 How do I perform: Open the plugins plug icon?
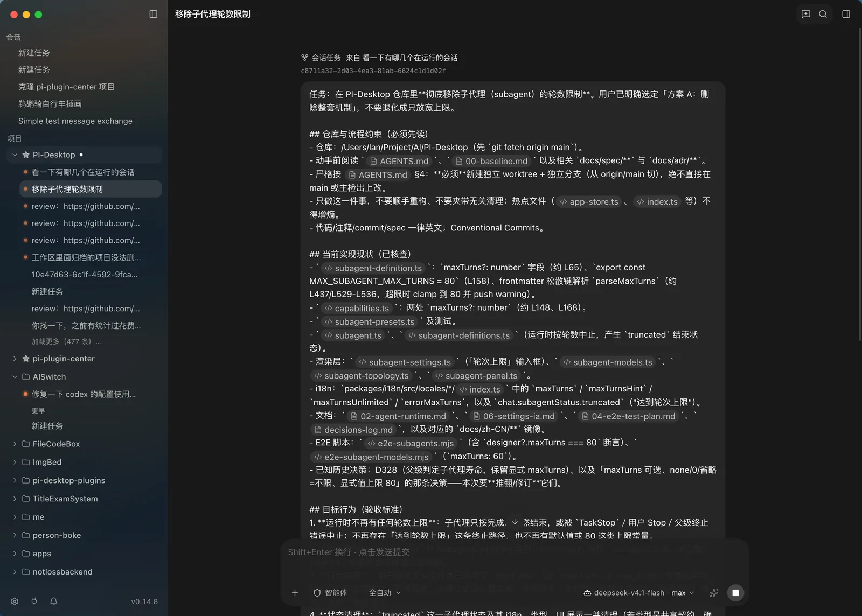point(34,601)
